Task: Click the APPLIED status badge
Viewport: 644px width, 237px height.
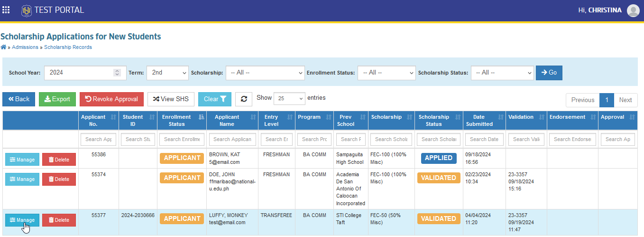Action: pos(439,158)
